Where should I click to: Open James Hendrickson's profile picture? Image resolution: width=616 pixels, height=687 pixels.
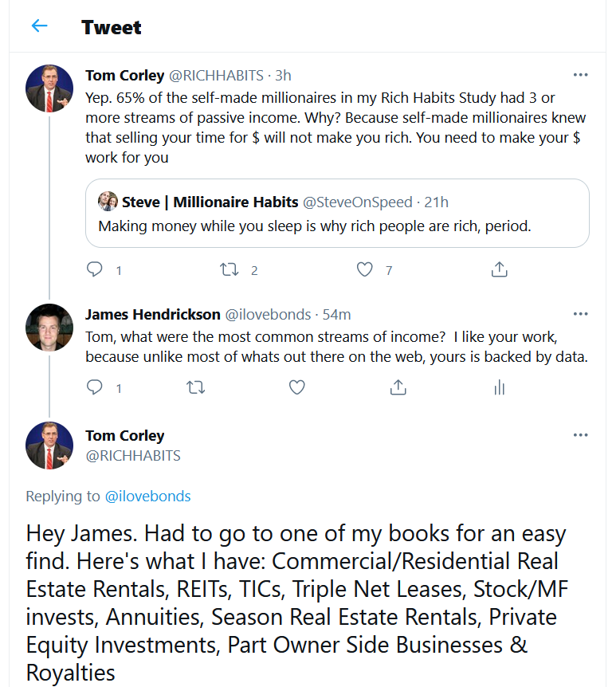pos(49,328)
